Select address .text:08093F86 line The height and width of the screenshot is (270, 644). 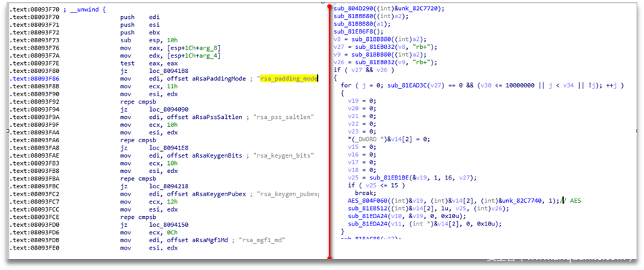[x=31, y=79]
